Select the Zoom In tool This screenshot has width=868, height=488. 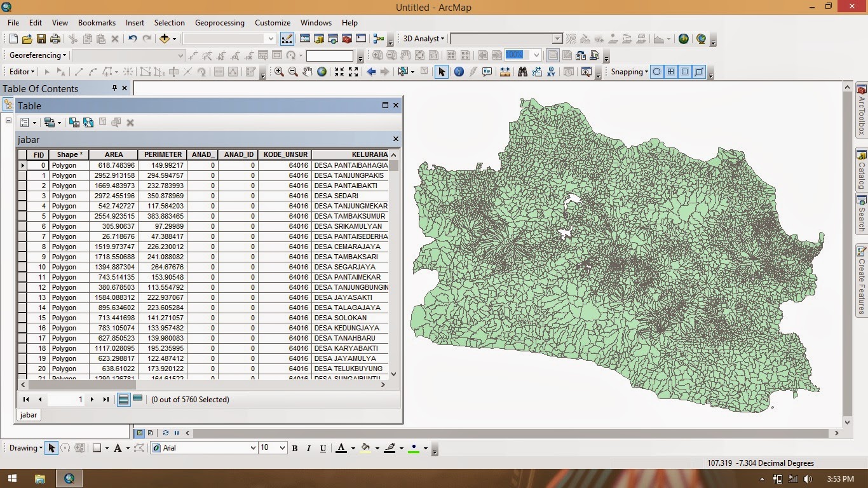tap(279, 72)
